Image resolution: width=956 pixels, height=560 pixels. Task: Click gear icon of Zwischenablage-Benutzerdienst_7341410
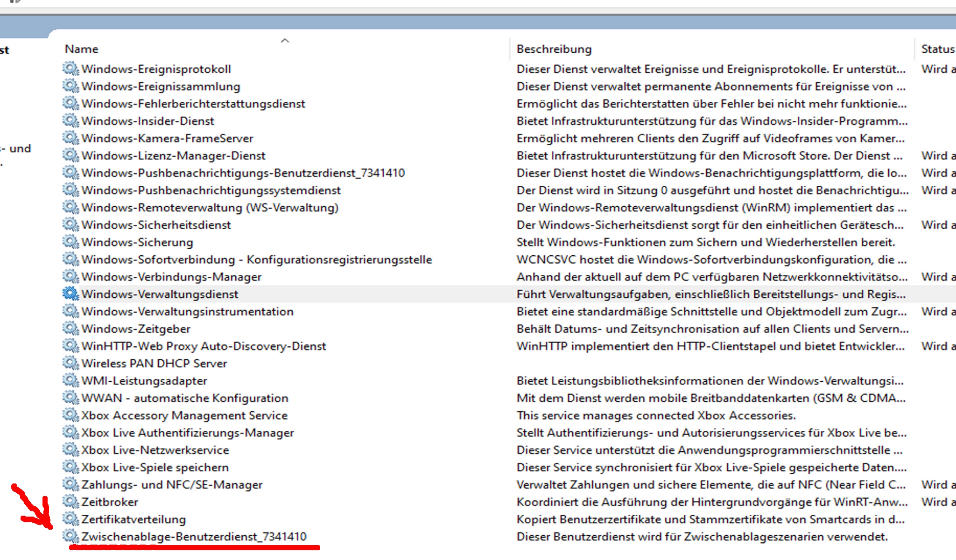tap(70, 536)
